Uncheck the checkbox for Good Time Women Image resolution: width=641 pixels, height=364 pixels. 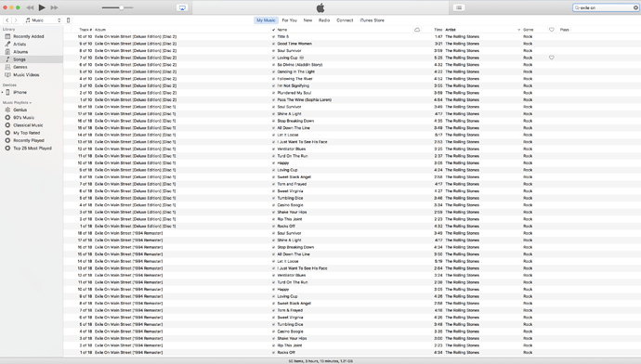tap(273, 44)
